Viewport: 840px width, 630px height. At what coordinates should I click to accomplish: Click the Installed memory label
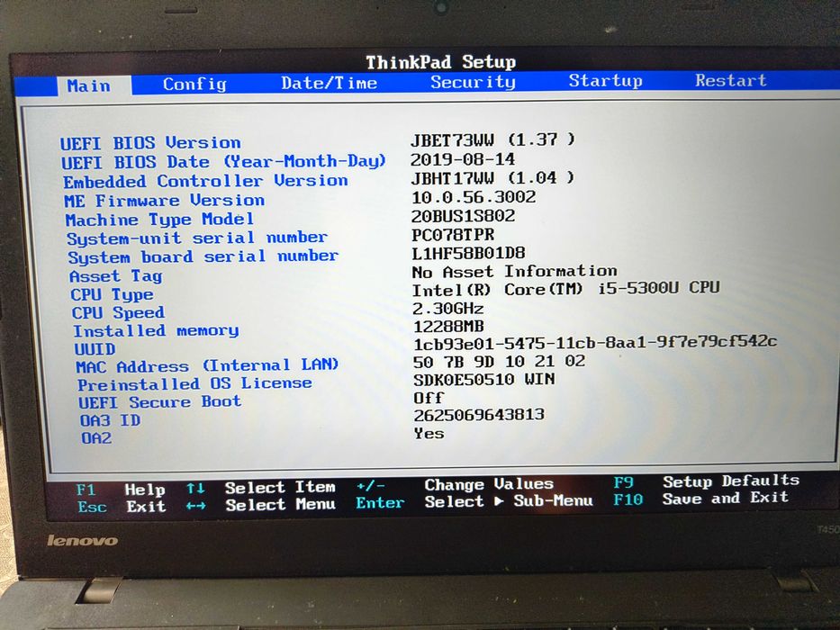point(156,330)
